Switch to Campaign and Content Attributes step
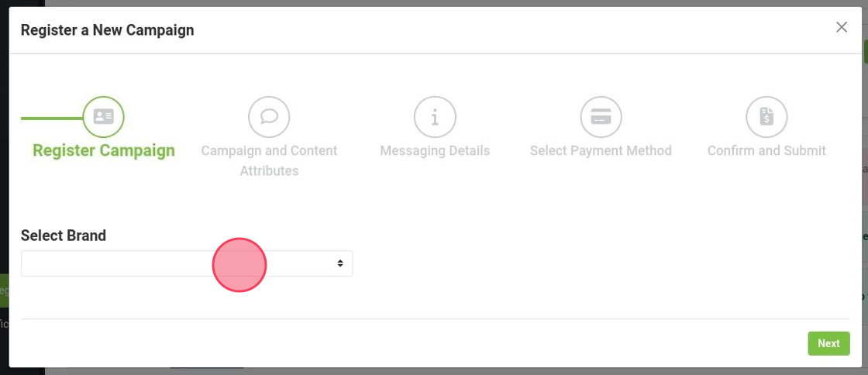868x375 pixels. click(269, 160)
